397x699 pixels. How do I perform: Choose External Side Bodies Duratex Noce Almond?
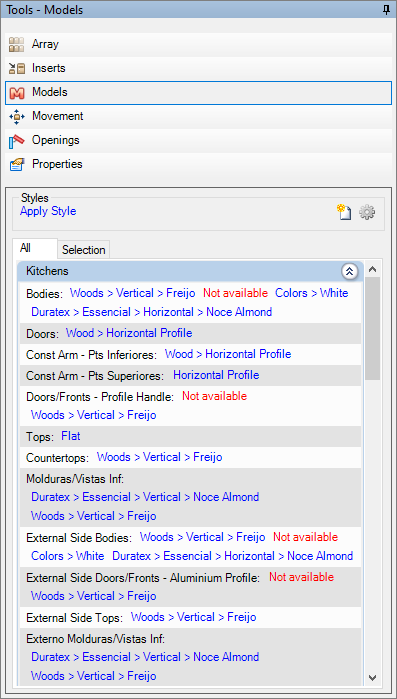pos(233,556)
